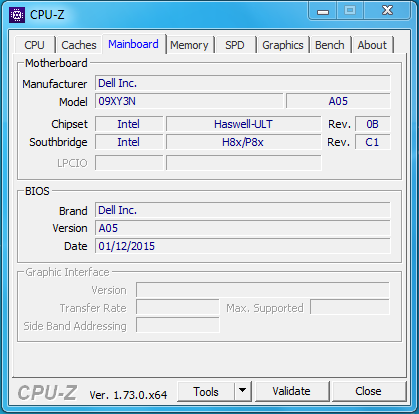The image size is (419, 414).
Task: Click the Ver. 1.73.0.x64 version text
Action: (128, 395)
